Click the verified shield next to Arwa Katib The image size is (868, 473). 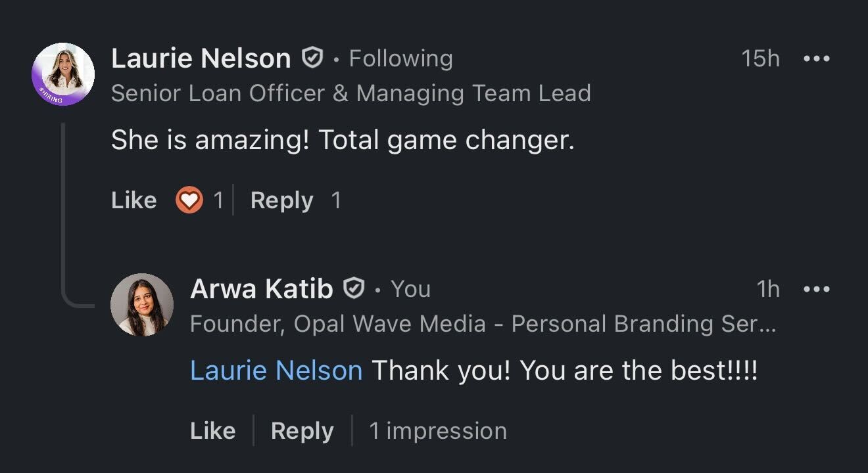click(354, 288)
